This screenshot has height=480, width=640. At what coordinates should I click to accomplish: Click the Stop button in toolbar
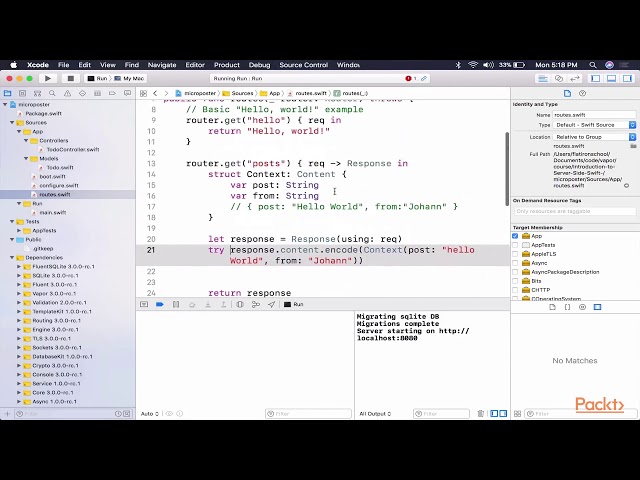[70, 78]
